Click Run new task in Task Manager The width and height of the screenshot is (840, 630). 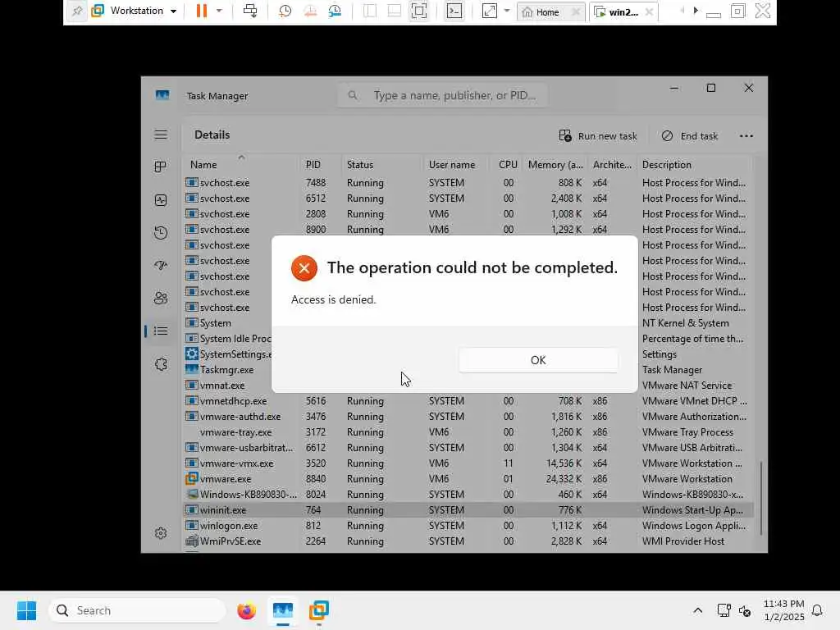point(598,136)
